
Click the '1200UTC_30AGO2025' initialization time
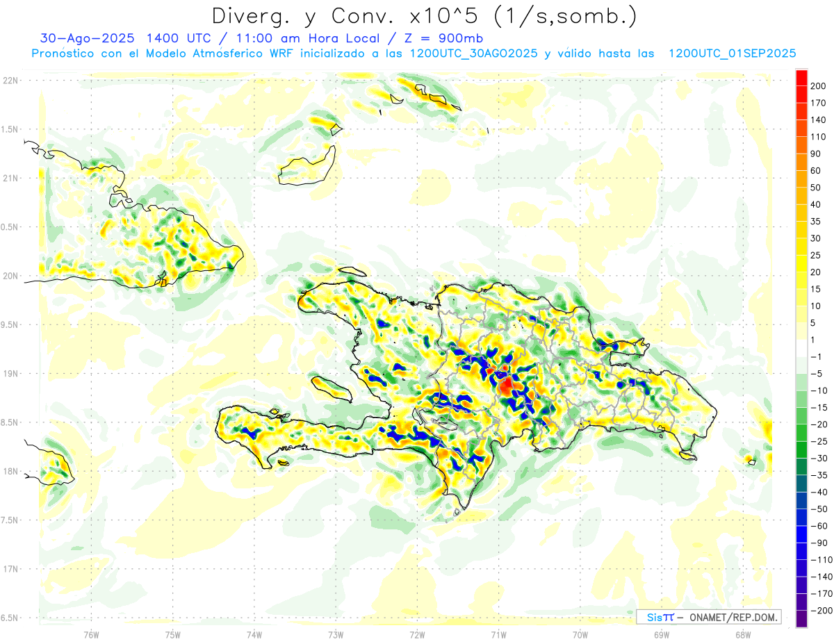(x=474, y=53)
